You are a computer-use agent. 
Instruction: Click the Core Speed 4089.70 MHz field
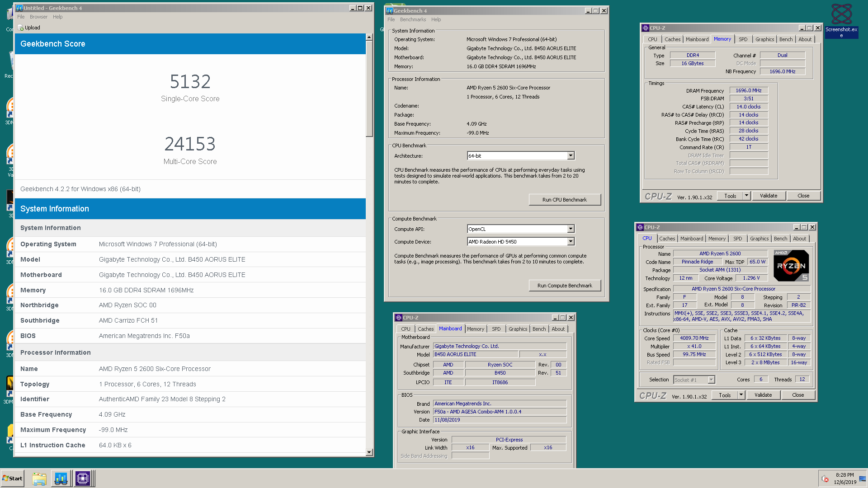(x=694, y=338)
